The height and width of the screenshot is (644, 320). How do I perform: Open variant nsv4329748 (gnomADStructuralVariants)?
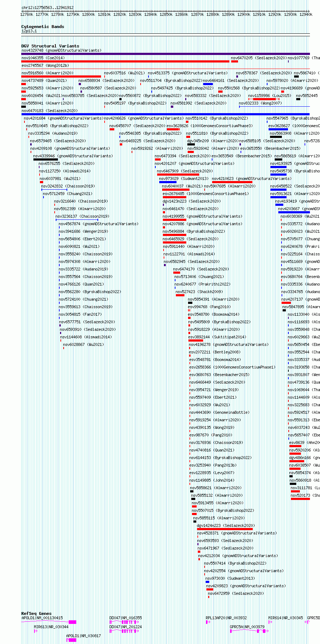click(x=61, y=50)
